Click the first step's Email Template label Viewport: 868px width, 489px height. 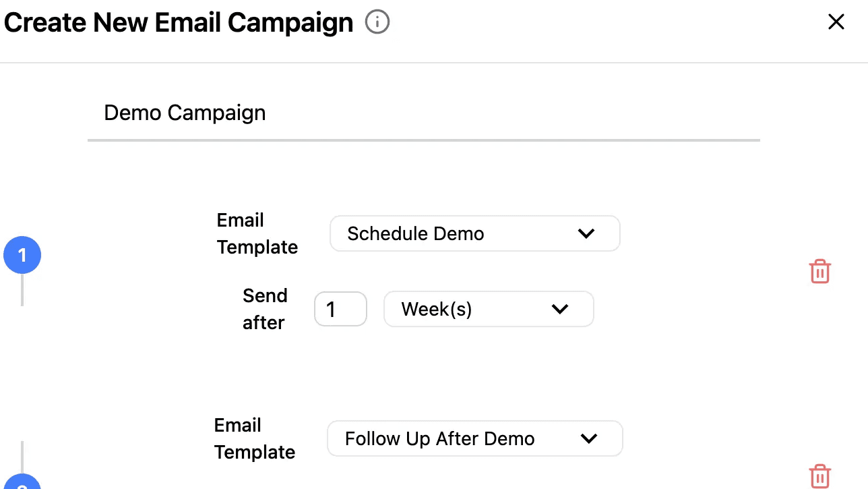tap(257, 234)
